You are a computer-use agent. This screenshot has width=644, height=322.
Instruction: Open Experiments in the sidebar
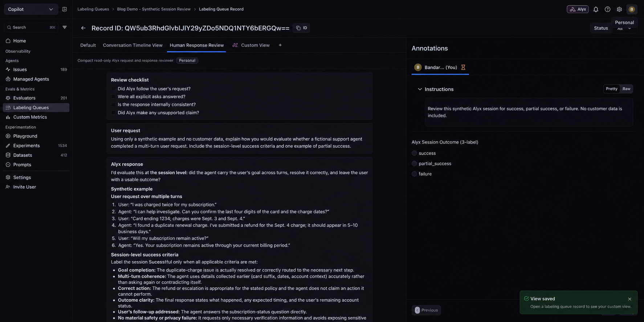(x=36, y=146)
